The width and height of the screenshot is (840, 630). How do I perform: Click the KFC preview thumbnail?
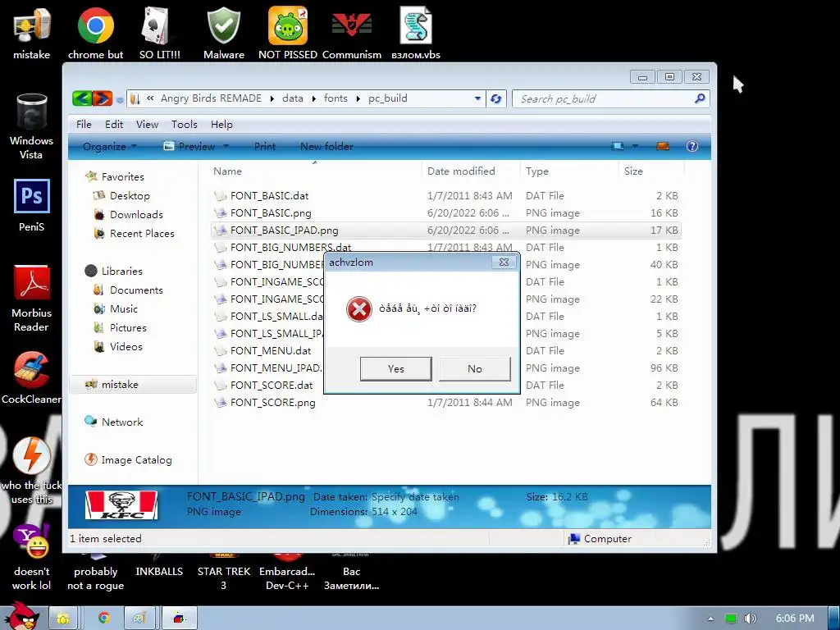121,504
